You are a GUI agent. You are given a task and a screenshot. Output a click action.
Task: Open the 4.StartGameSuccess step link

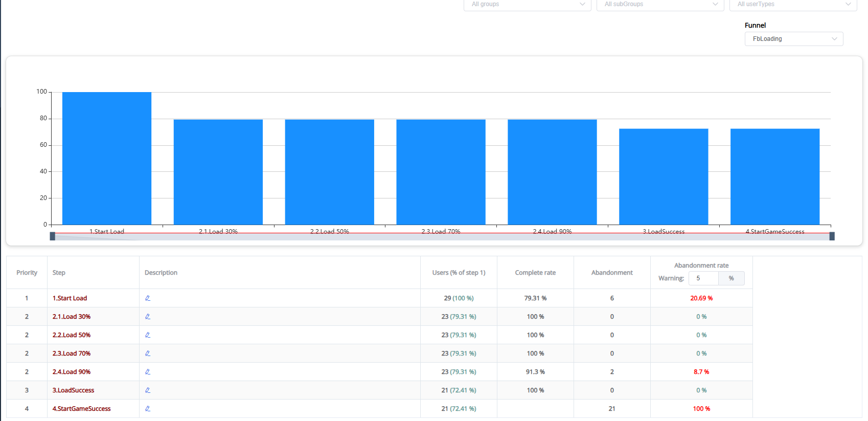tap(81, 409)
